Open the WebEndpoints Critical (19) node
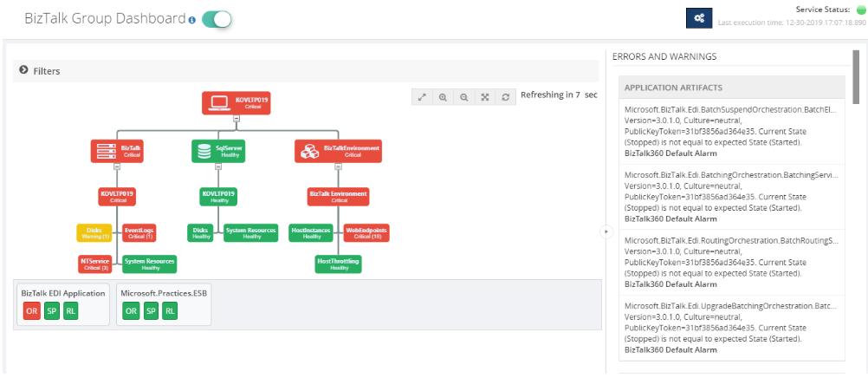Image resolution: width=868 pixels, height=378 pixels. pyautogui.click(x=366, y=233)
